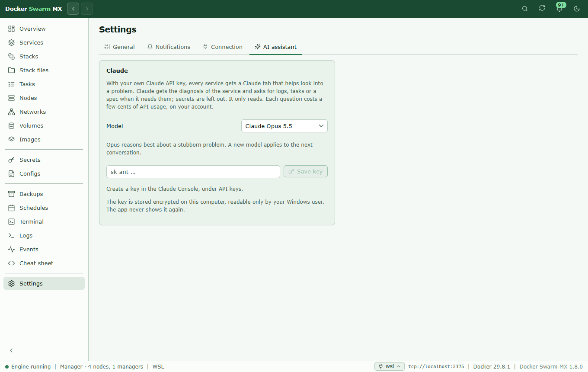This screenshot has height=372, width=588.
Task: Click the refresh icon in top bar
Action: pyautogui.click(x=542, y=9)
